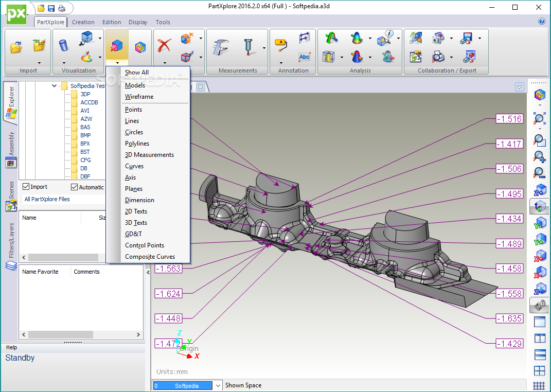
Task: Toggle the Import checkbox
Action: tap(26, 187)
